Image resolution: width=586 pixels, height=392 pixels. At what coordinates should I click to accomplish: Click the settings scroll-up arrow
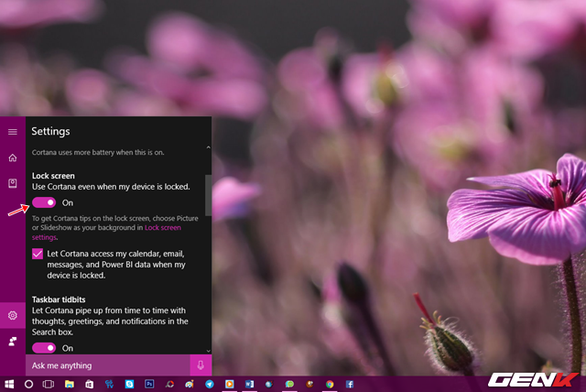pos(208,147)
